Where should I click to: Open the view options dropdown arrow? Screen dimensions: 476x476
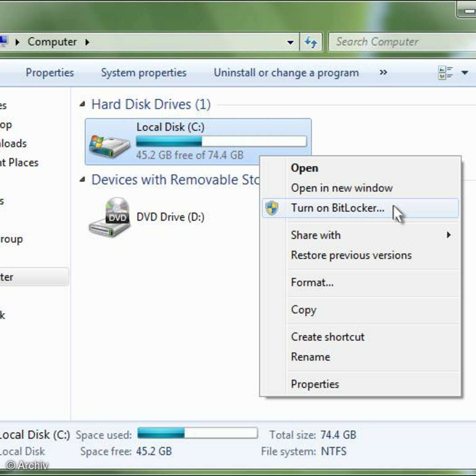coord(464,73)
